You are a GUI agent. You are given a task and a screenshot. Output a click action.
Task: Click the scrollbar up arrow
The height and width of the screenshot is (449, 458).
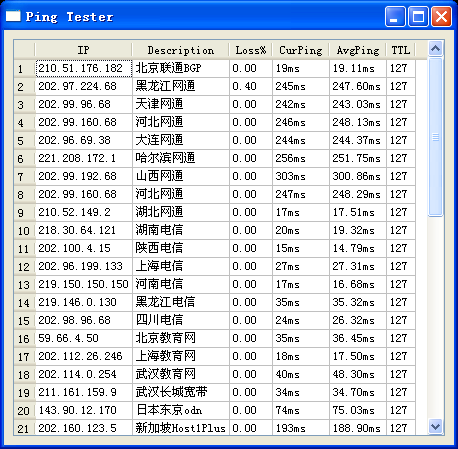point(435,49)
